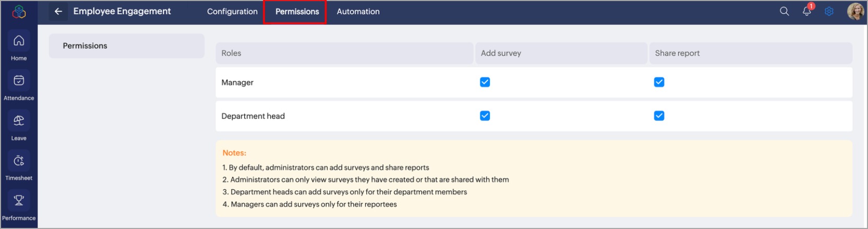
Task: Select the Permissions tab
Action: click(x=297, y=11)
